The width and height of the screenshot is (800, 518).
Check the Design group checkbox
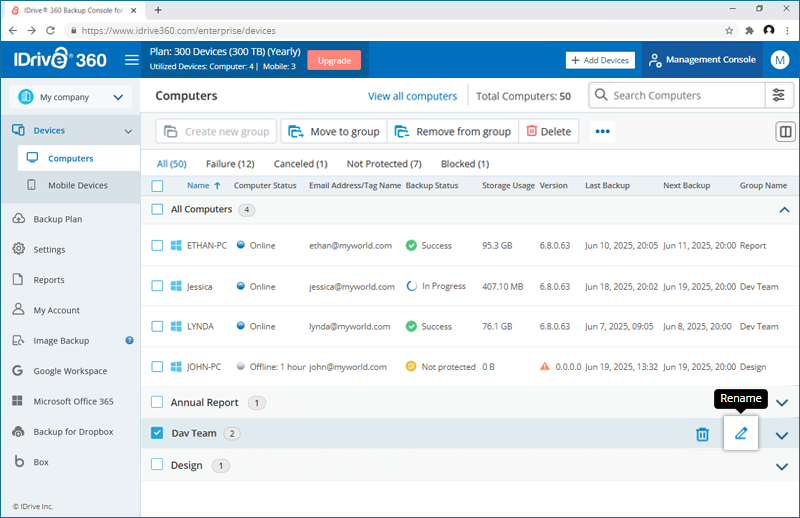(x=157, y=464)
